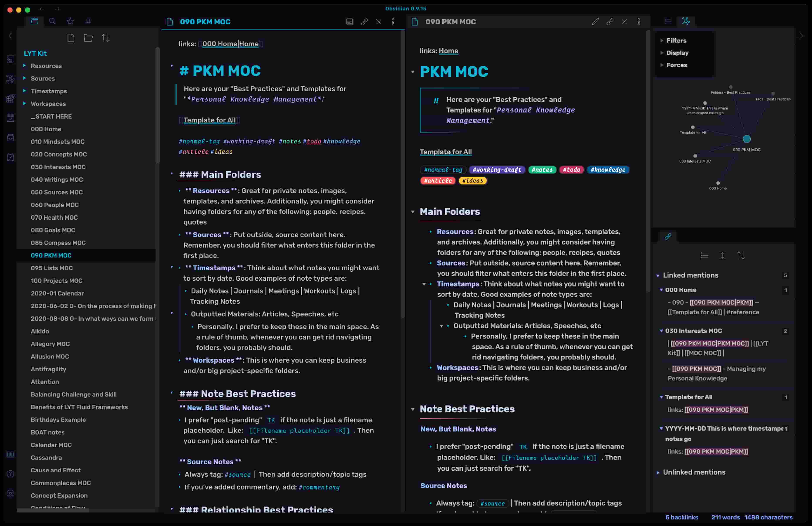Collapse 030 Interests MOC backlink group

pos(661,331)
